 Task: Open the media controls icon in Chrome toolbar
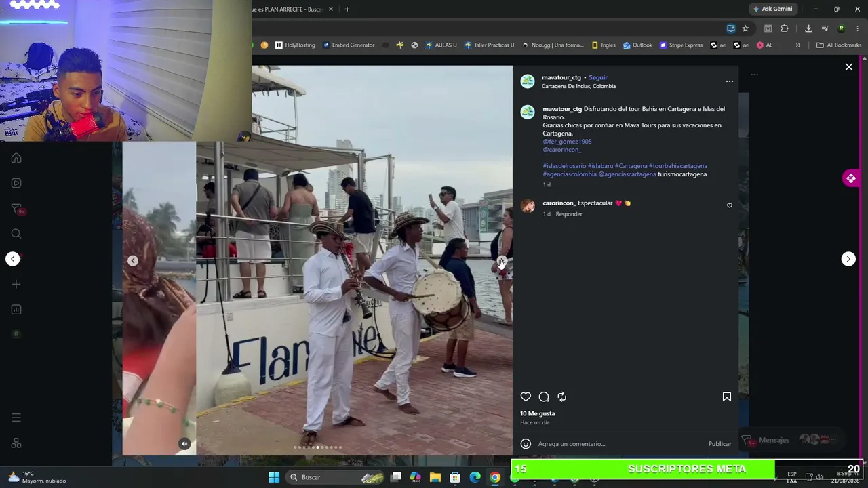pos(825,28)
